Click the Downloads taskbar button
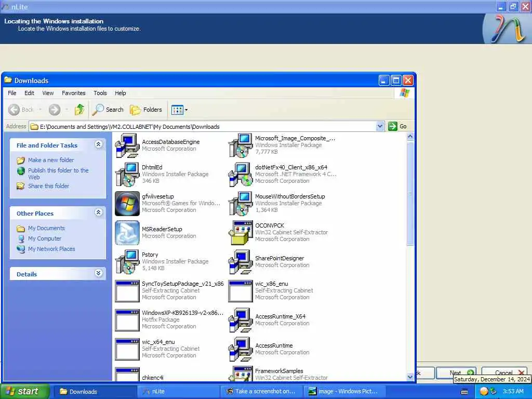532x399 pixels. (x=96, y=392)
